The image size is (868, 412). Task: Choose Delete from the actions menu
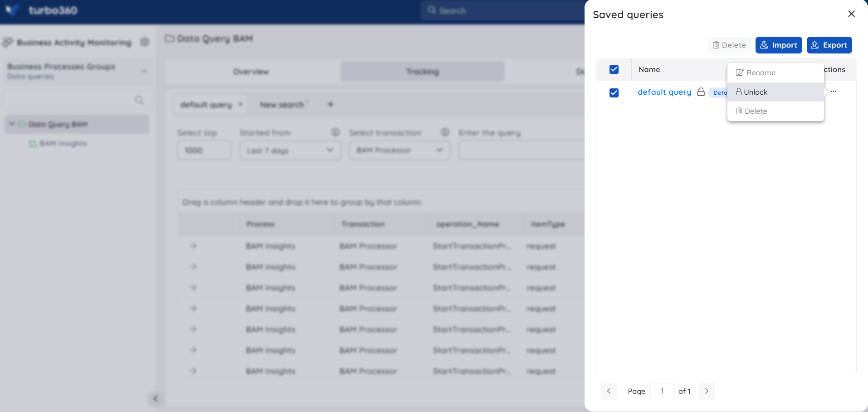pos(775,111)
